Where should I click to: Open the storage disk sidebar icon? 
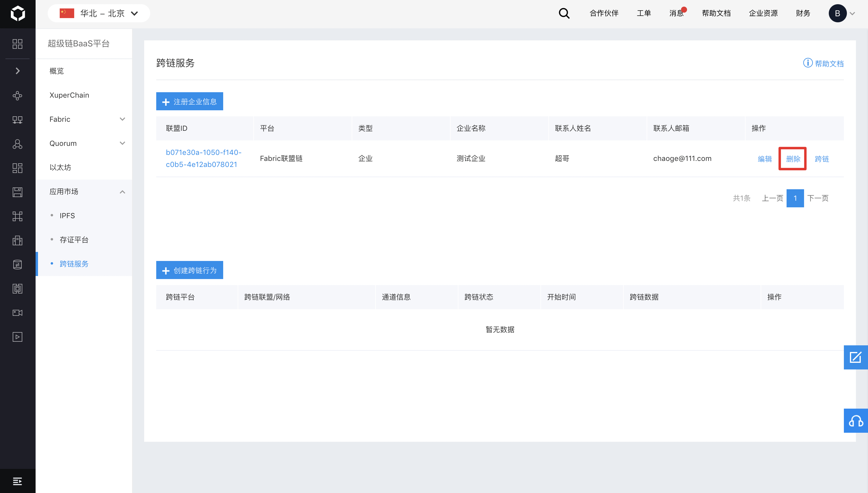(x=17, y=192)
